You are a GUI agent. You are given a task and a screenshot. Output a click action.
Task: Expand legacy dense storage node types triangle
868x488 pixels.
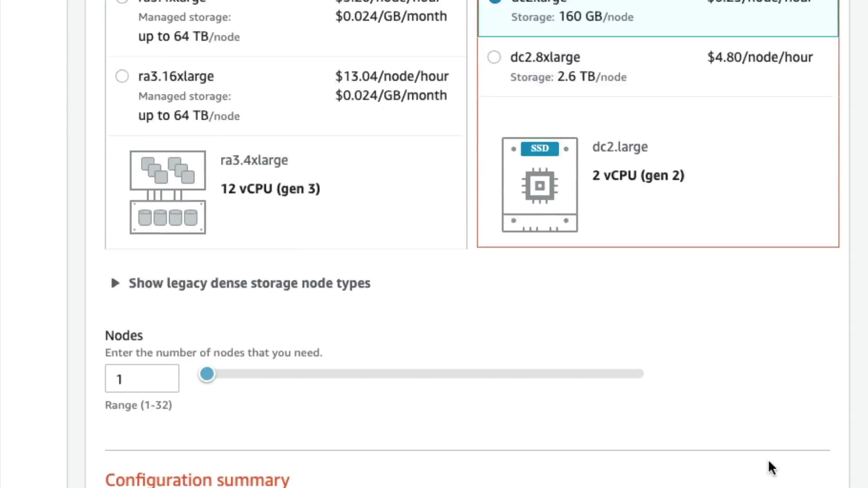point(115,283)
